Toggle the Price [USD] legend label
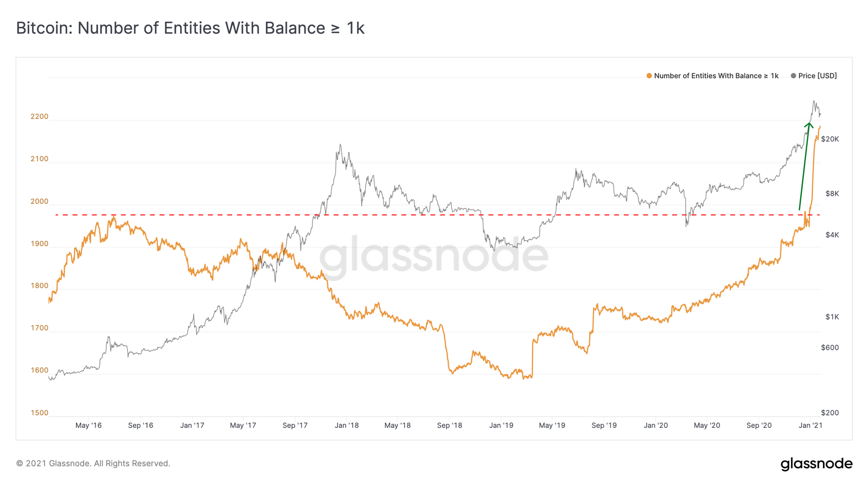This screenshot has height=487, width=868. (x=818, y=76)
